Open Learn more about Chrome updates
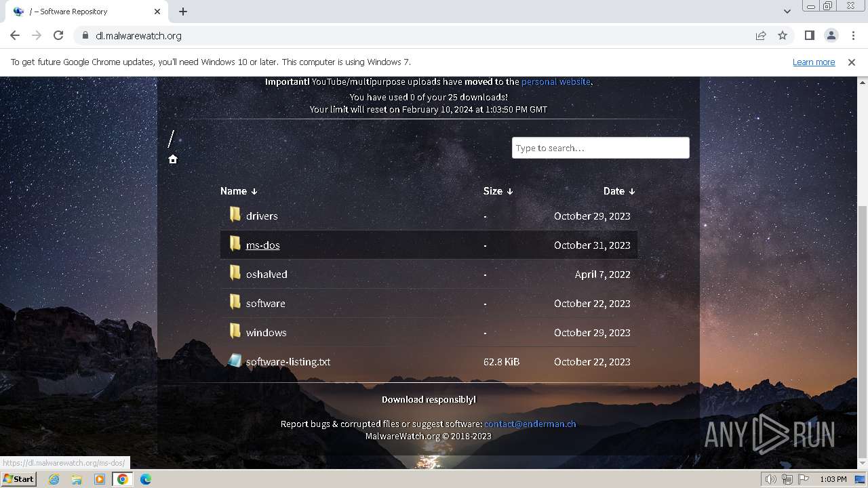The width and height of the screenshot is (868, 488). pos(814,62)
